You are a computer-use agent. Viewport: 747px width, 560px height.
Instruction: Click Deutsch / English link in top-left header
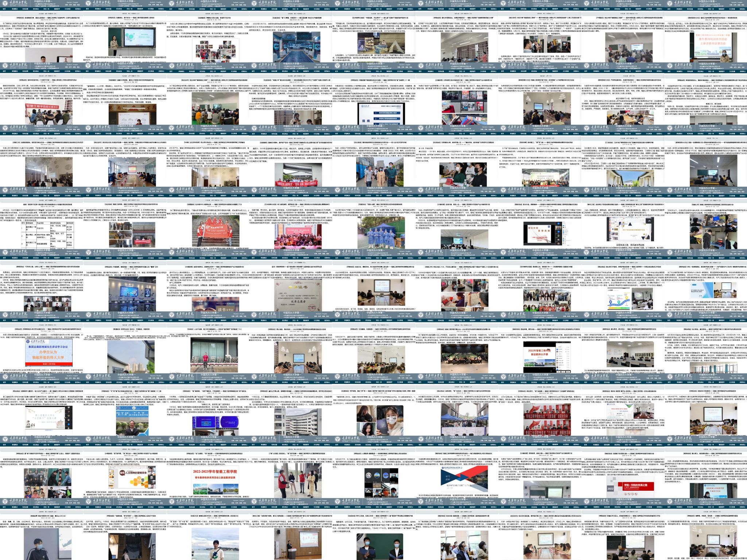tap(72, 2)
